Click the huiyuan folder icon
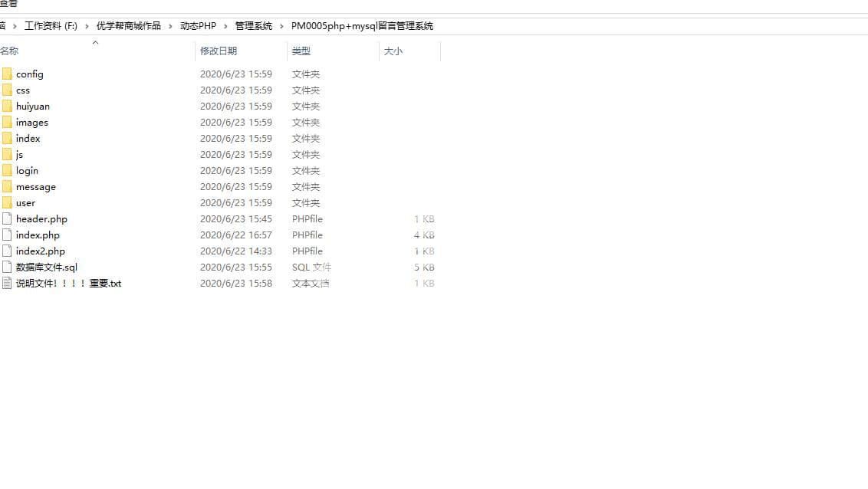 [7, 107]
